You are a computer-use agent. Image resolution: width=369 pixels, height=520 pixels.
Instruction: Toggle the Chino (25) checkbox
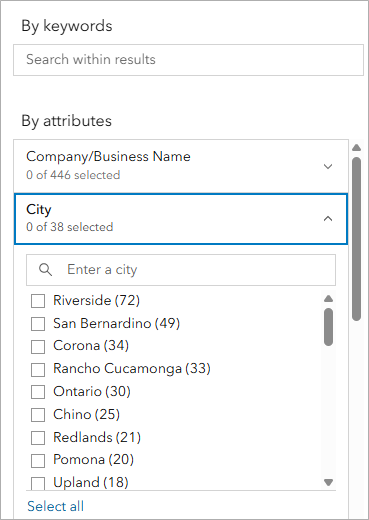click(38, 415)
